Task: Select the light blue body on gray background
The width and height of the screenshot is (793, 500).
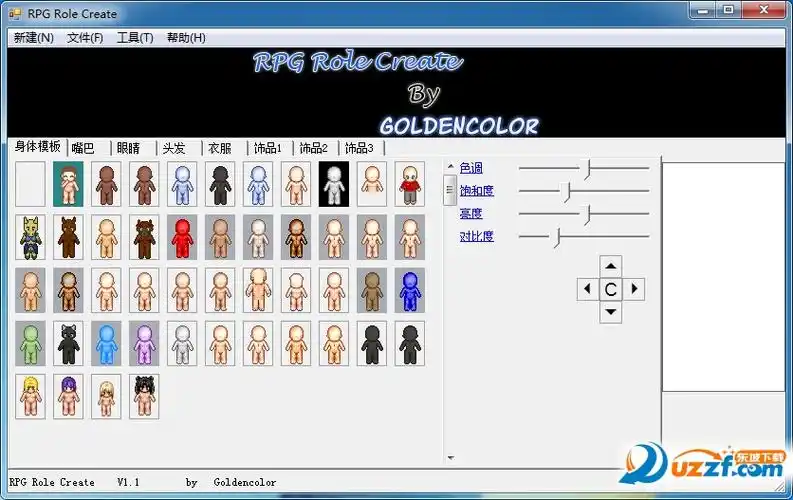Action: [106, 343]
